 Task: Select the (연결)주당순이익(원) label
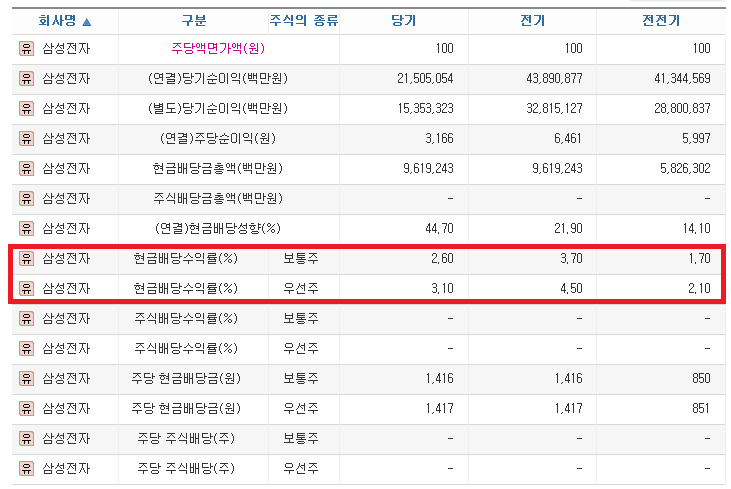[x=218, y=138]
